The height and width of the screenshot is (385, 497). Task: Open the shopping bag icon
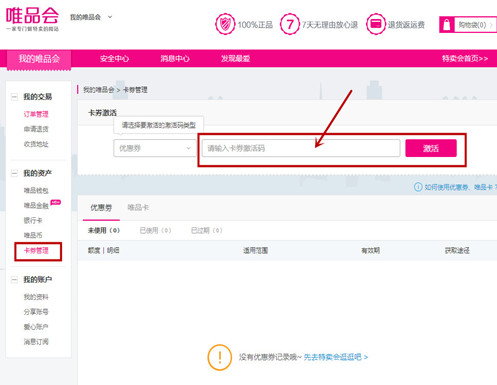(x=447, y=25)
